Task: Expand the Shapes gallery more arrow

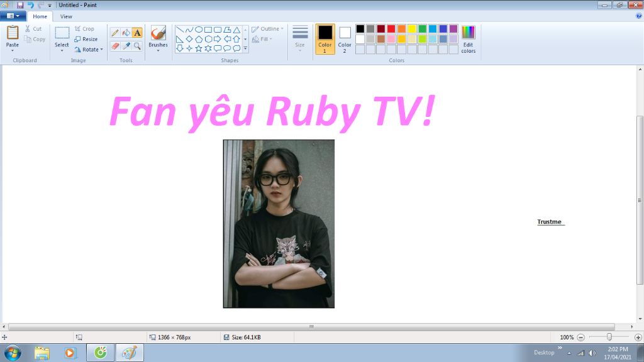Action: click(245, 48)
